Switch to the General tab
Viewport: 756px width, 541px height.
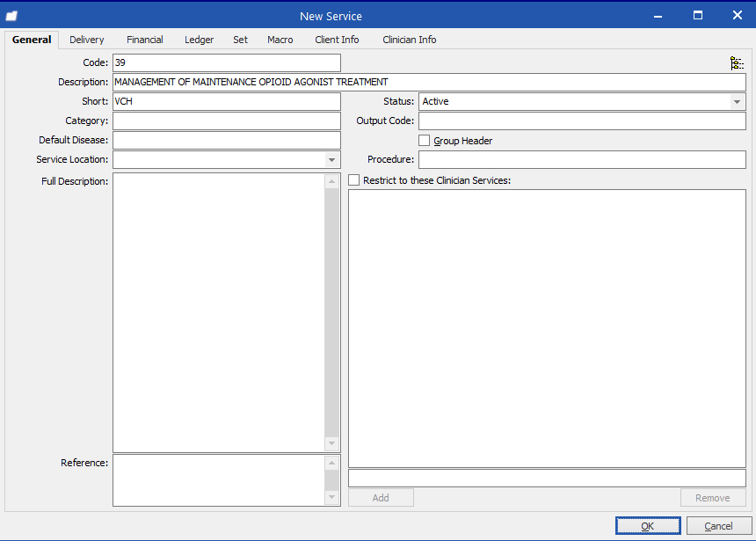click(32, 40)
